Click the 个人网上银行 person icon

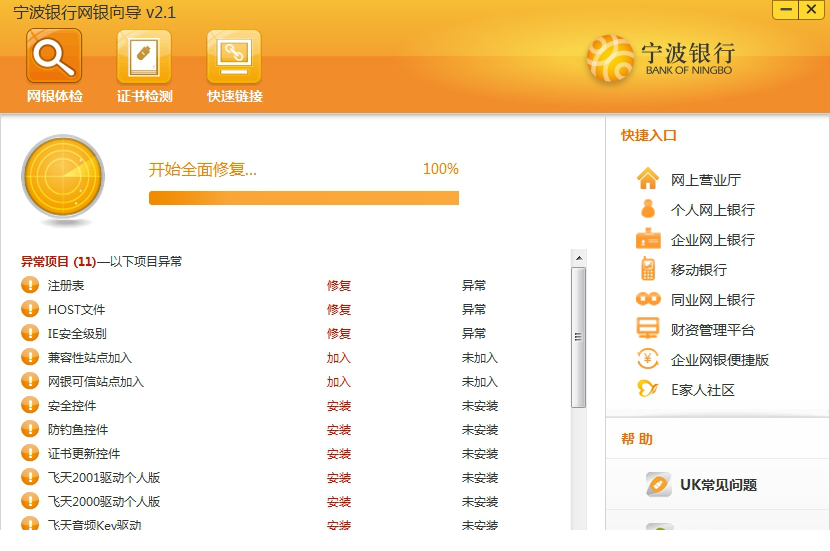click(x=647, y=209)
